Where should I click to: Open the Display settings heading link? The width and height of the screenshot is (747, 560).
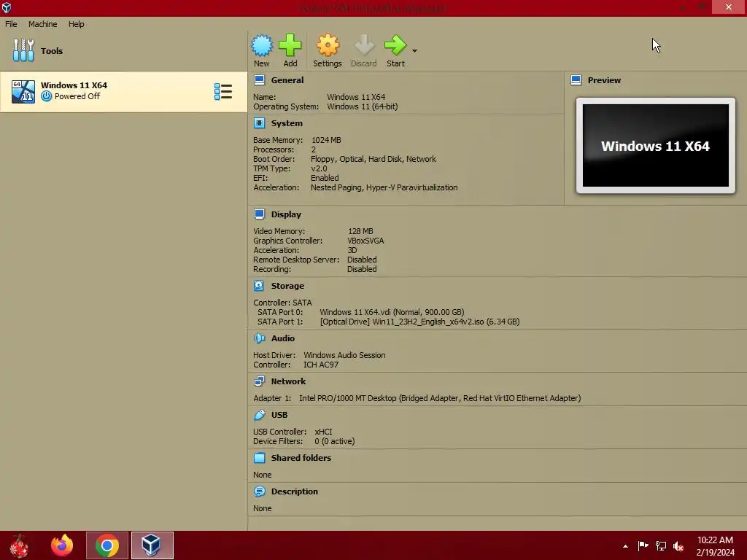[286, 214]
